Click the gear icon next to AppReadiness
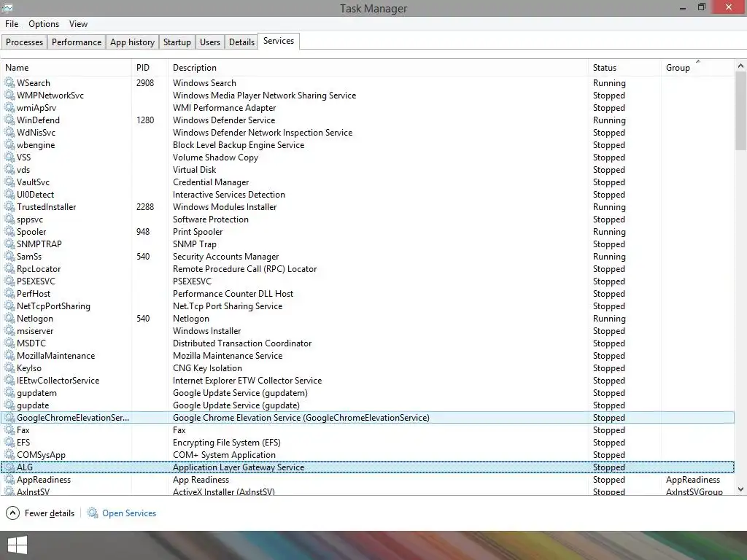This screenshot has width=747, height=560. pyautogui.click(x=9, y=480)
